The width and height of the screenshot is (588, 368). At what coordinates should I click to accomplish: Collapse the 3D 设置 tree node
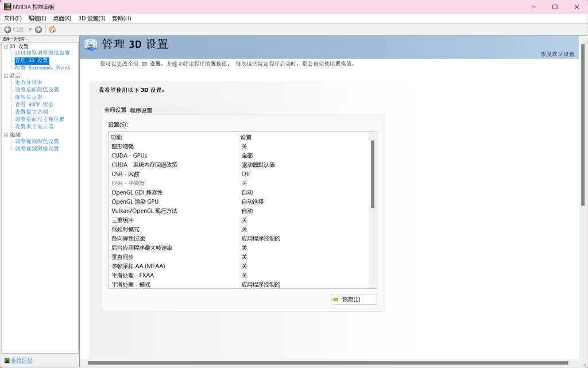[x=6, y=47]
